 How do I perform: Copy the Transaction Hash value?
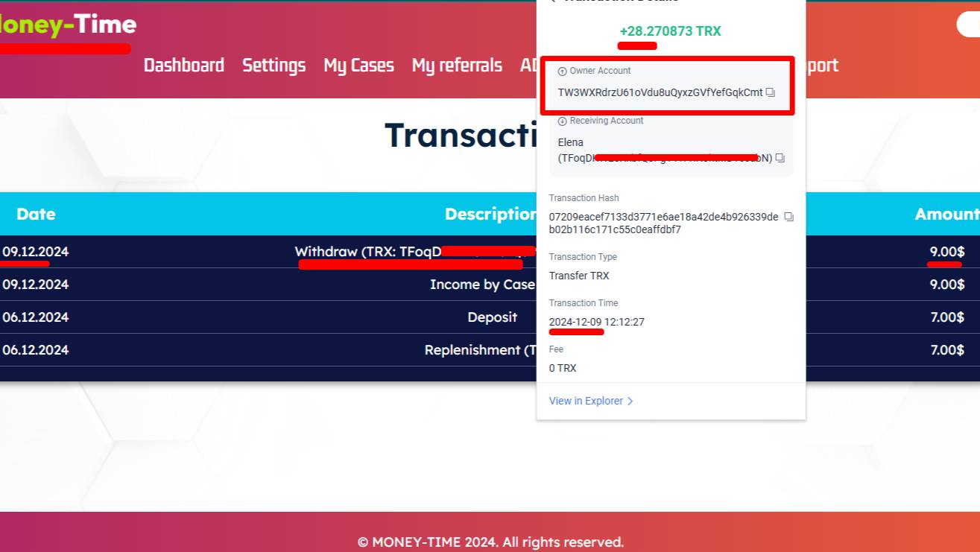[x=789, y=218]
